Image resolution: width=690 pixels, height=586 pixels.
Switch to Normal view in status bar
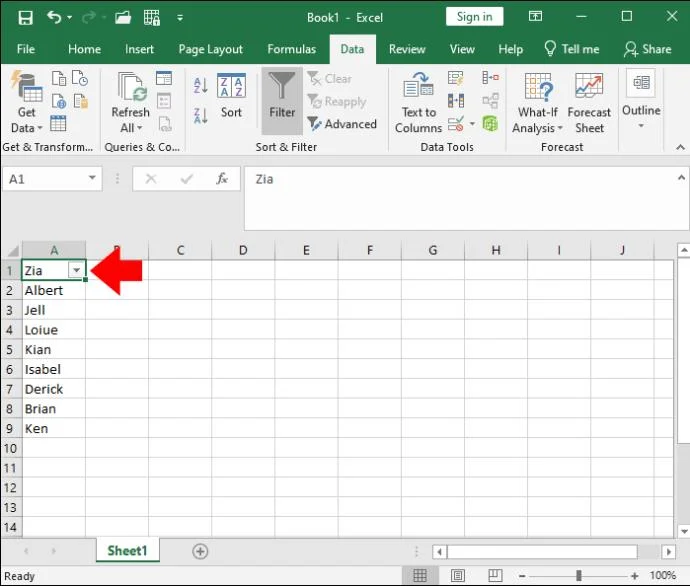(420, 575)
